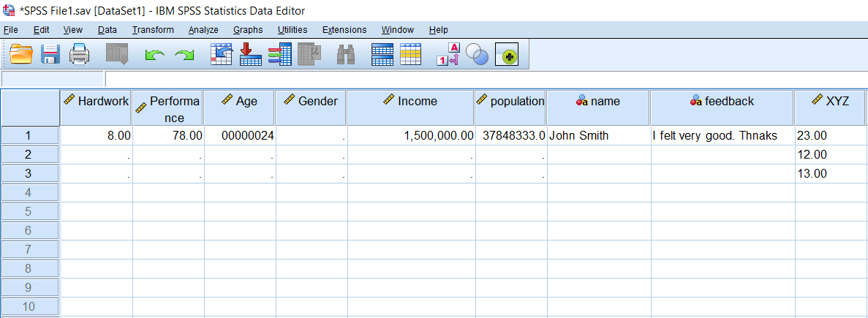This screenshot has height=318, width=868.
Task: Select the Age column header
Action: coord(239,108)
